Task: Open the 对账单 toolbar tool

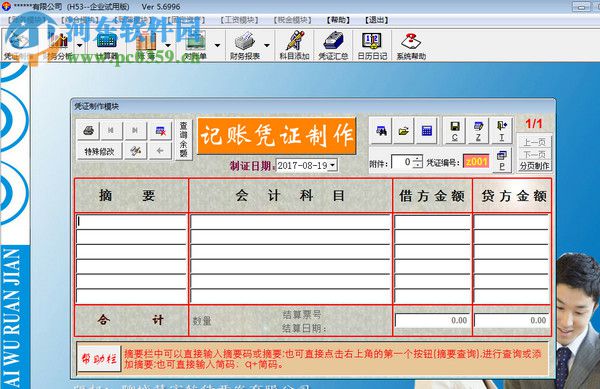Action: (196, 46)
